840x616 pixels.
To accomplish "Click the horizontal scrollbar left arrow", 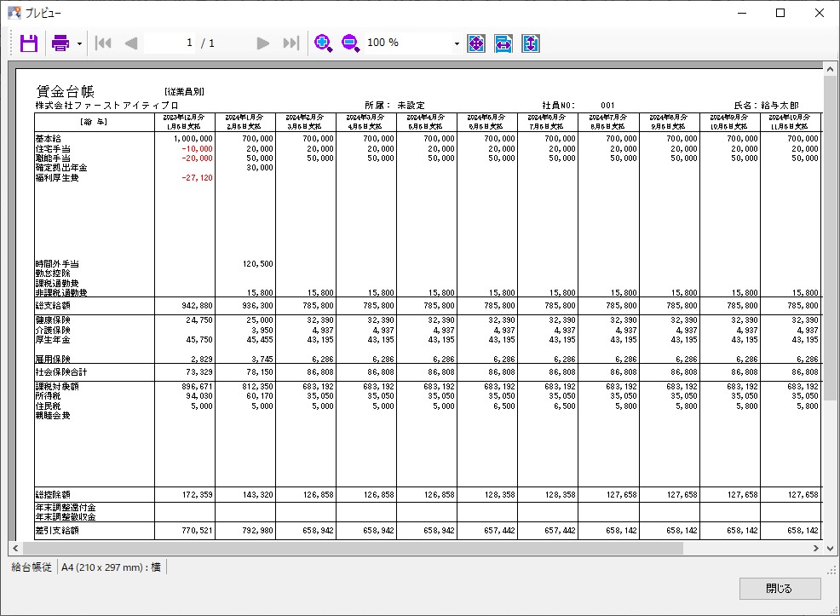I will (x=15, y=548).
